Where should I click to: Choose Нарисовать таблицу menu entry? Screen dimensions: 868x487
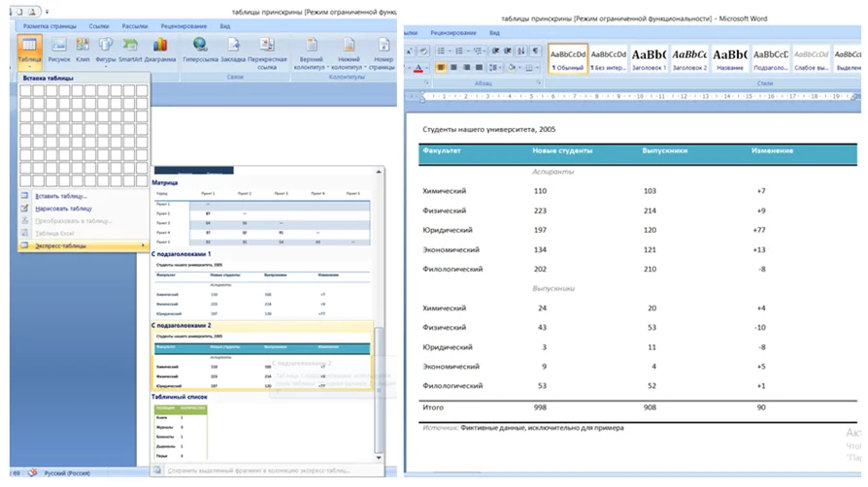point(63,208)
